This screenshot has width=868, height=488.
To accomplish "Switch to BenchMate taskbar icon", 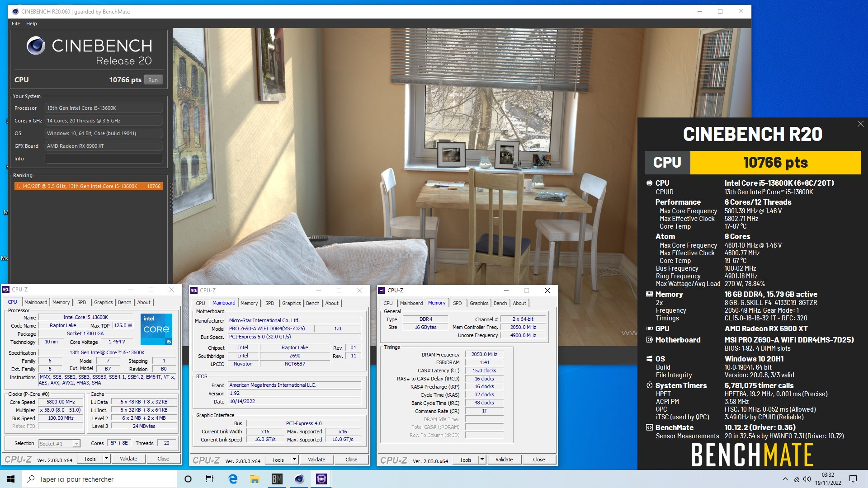I will [x=277, y=479].
